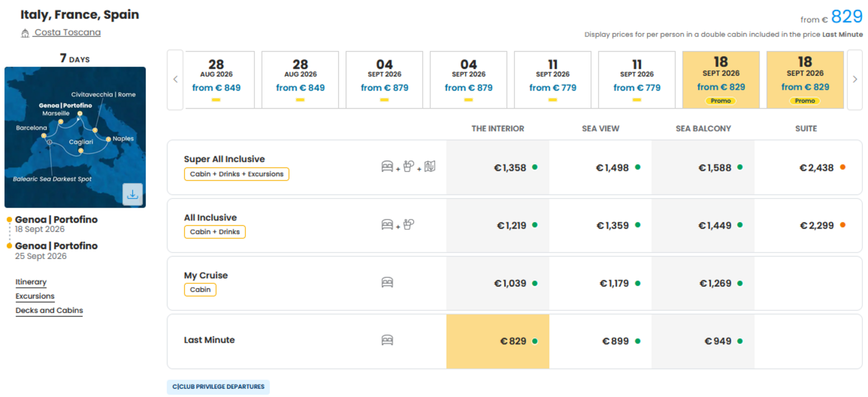Click the Cabin + Drinks + Excursions tag
The width and height of the screenshot is (868, 397).
pos(237,174)
